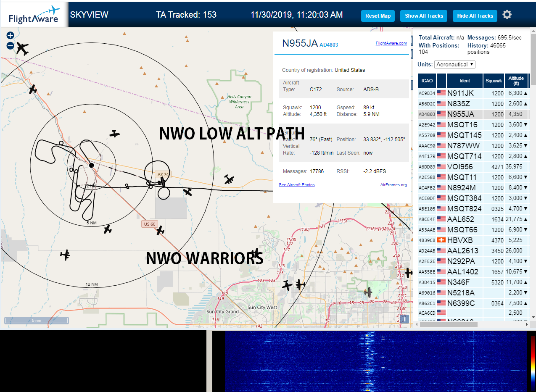Zoom in on the map
This screenshot has width=536, height=392.
point(10,36)
